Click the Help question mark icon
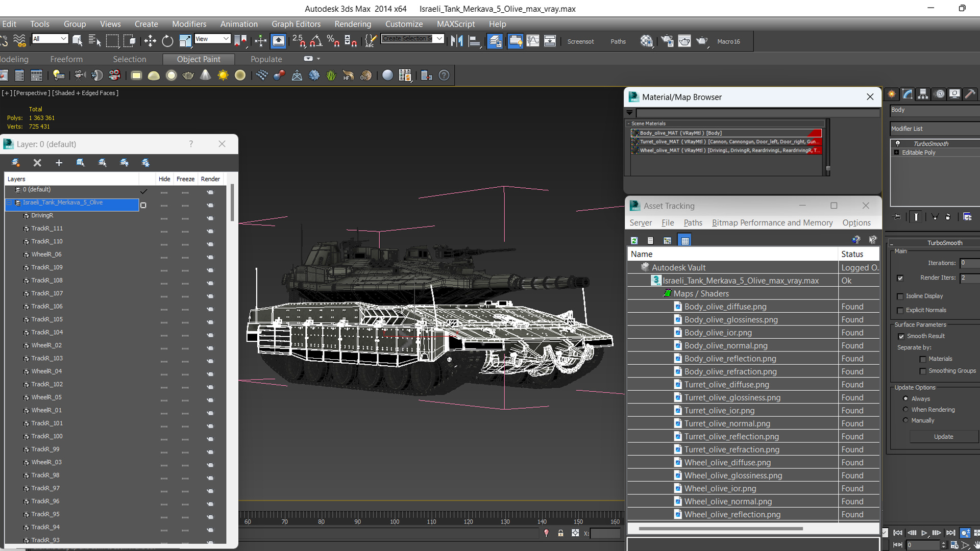Image resolution: width=980 pixels, height=551 pixels. pos(444,76)
